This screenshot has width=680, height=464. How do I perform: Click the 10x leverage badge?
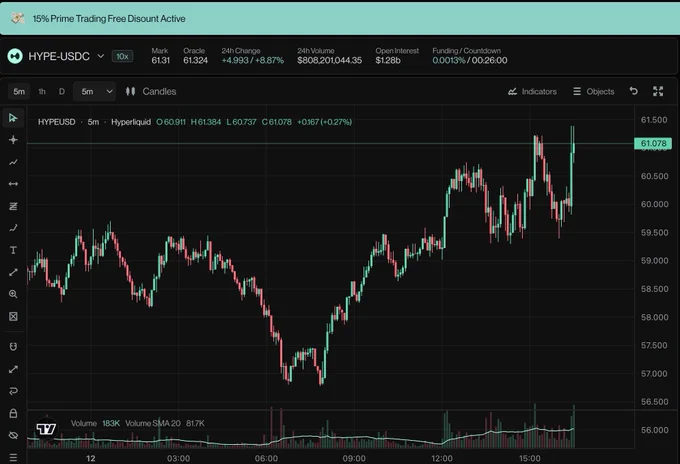tap(122, 56)
